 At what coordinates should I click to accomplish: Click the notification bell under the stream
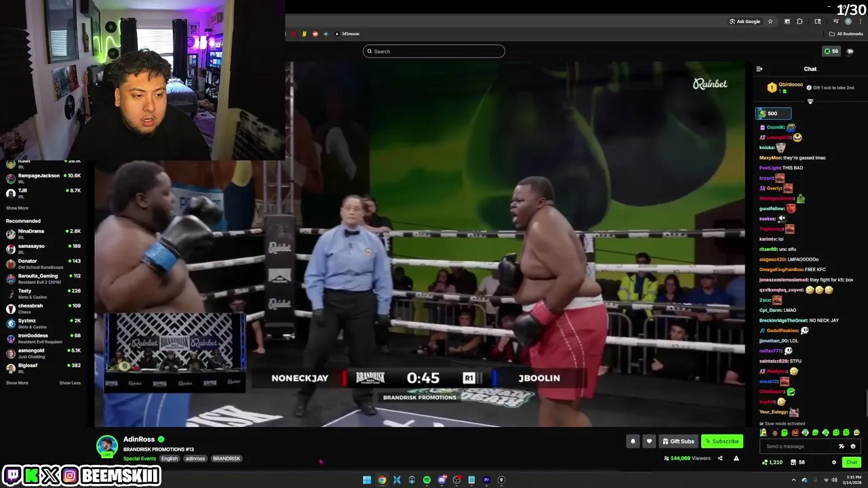point(633,441)
